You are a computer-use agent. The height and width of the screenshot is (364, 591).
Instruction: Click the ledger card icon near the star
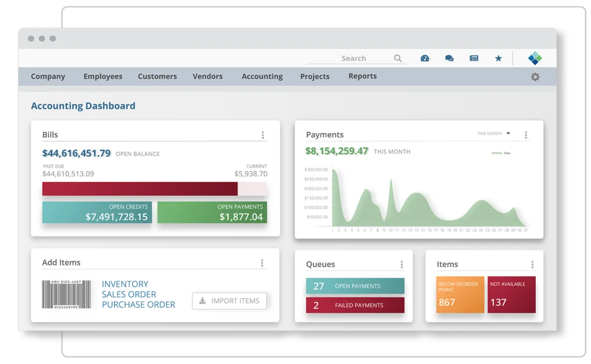point(474,58)
